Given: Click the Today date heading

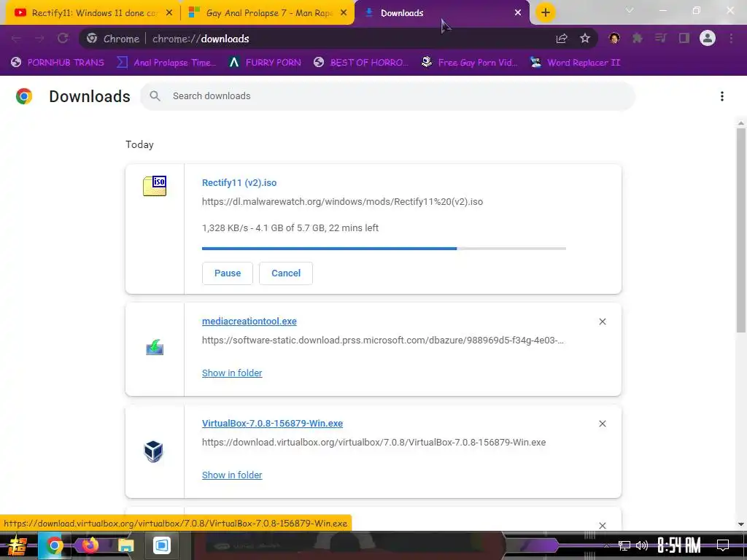Looking at the screenshot, I should [139, 145].
